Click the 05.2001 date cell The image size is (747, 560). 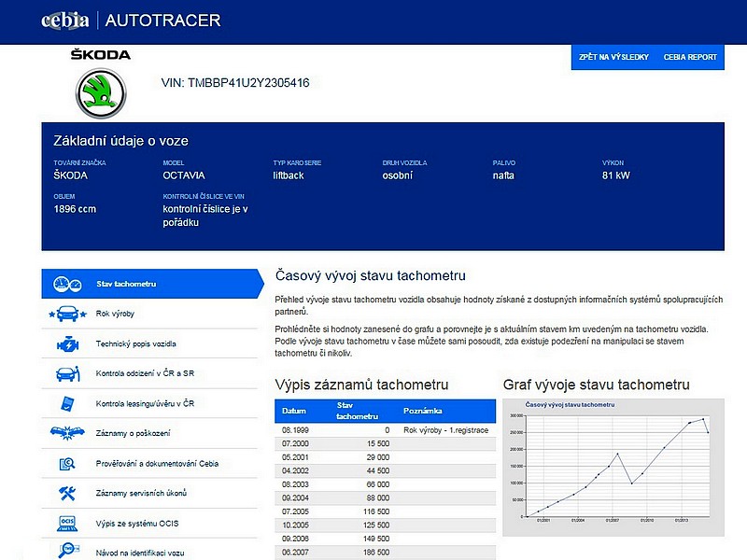[295, 457]
